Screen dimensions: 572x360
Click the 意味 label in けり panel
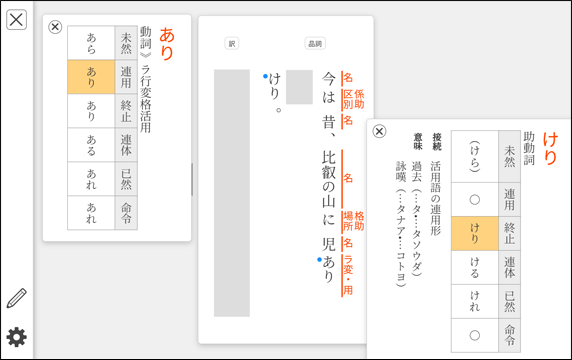(x=418, y=142)
